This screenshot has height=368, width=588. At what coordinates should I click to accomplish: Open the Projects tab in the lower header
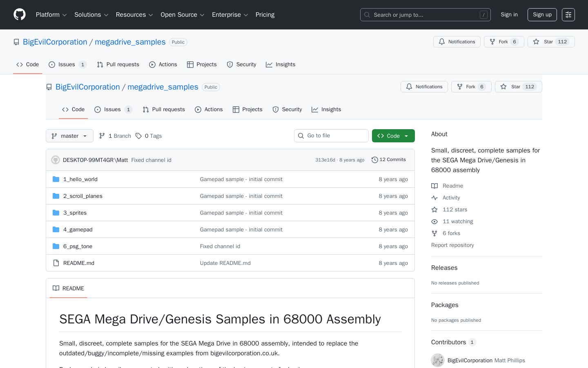(x=247, y=110)
